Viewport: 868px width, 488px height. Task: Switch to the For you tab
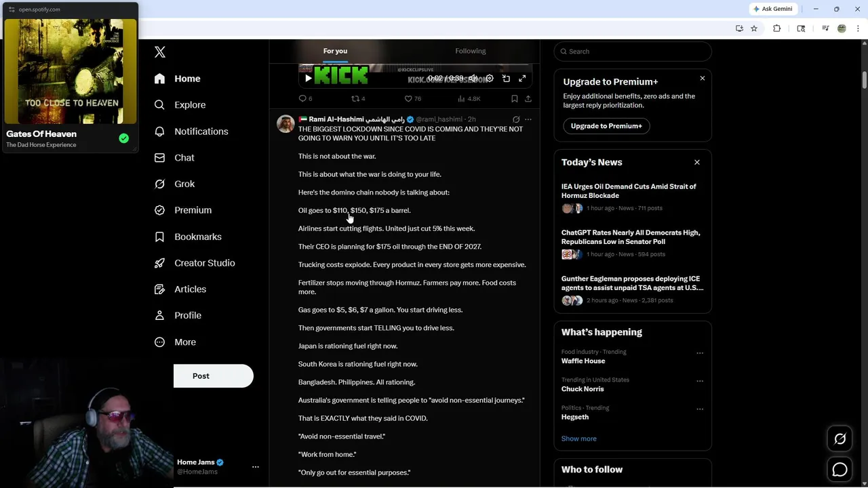tap(335, 51)
